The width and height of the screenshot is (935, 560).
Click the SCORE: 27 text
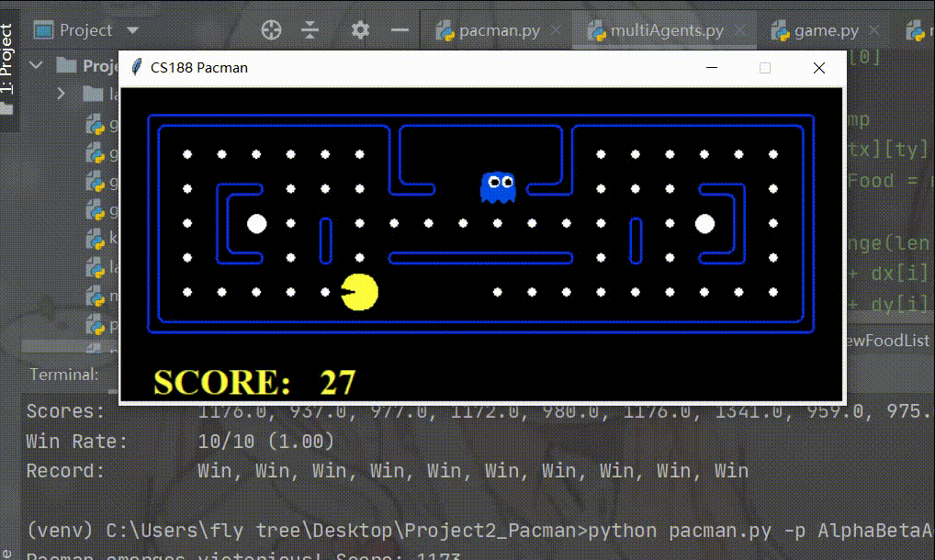coord(254,382)
